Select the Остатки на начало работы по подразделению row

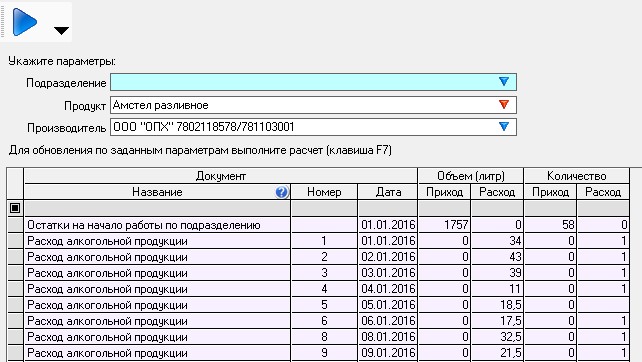point(319,225)
